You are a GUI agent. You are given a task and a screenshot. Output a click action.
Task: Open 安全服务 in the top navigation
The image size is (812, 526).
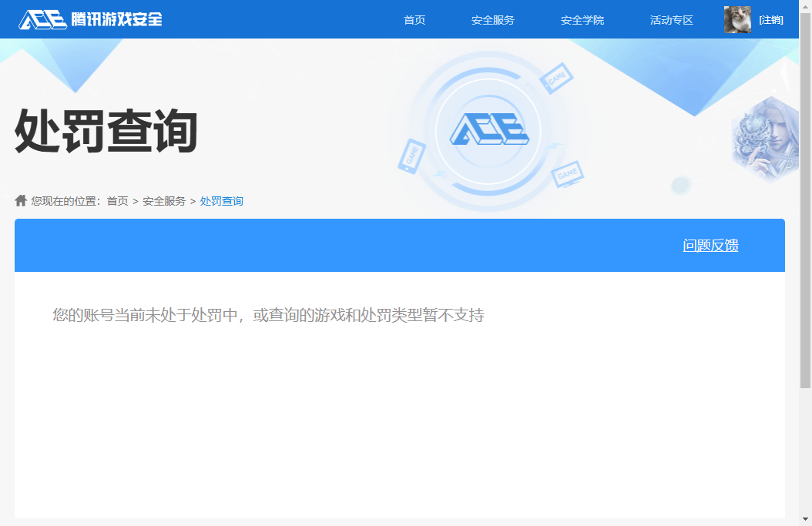[493, 19]
